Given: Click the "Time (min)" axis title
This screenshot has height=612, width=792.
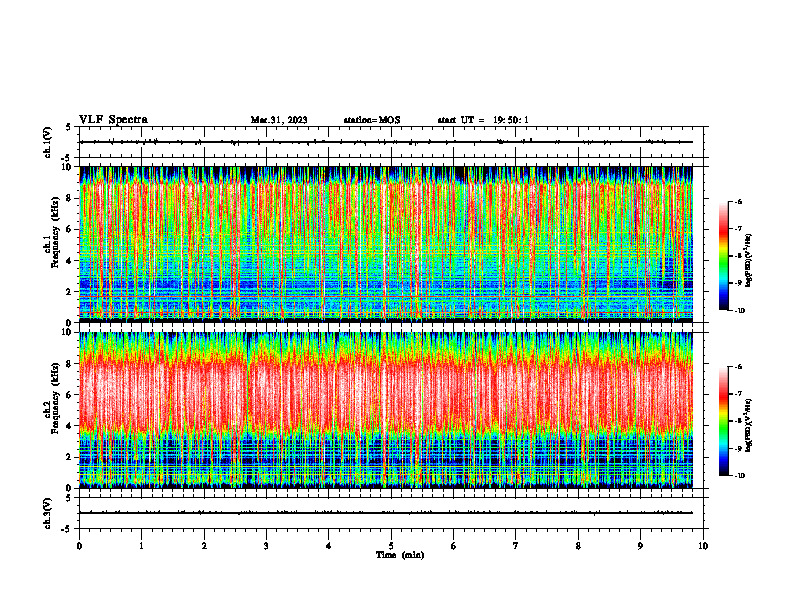Looking at the screenshot, I should 400,555.
